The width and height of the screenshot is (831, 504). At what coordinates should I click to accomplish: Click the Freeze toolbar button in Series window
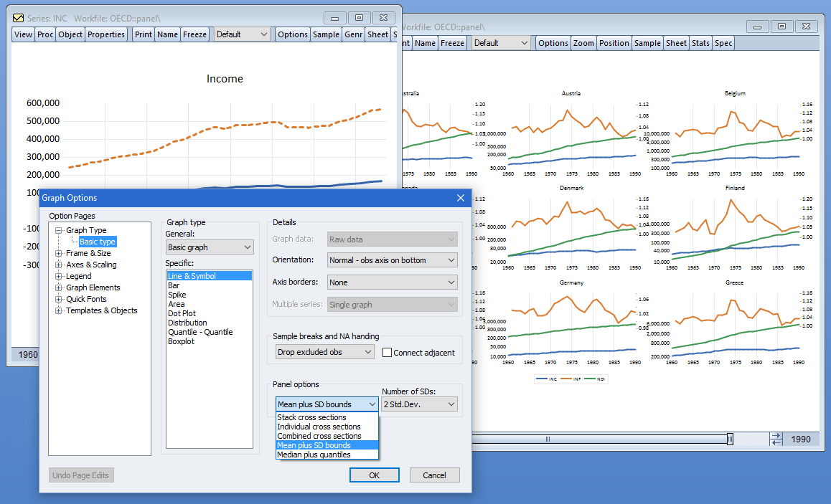click(194, 34)
